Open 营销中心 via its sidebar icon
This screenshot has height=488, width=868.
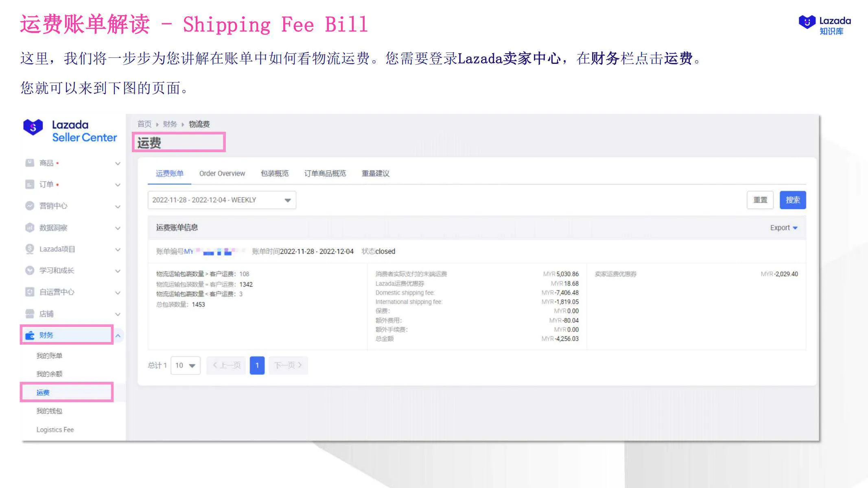[29, 206]
